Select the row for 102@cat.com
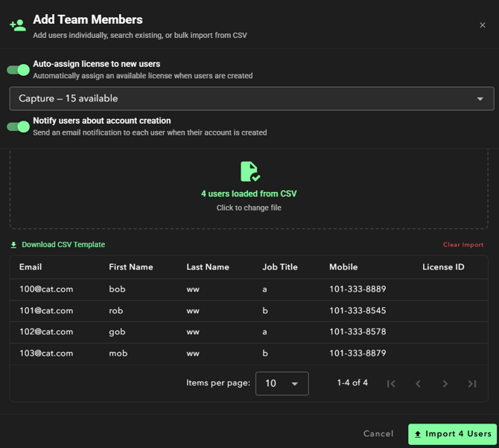This screenshot has width=499, height=448. pos(46,332)
